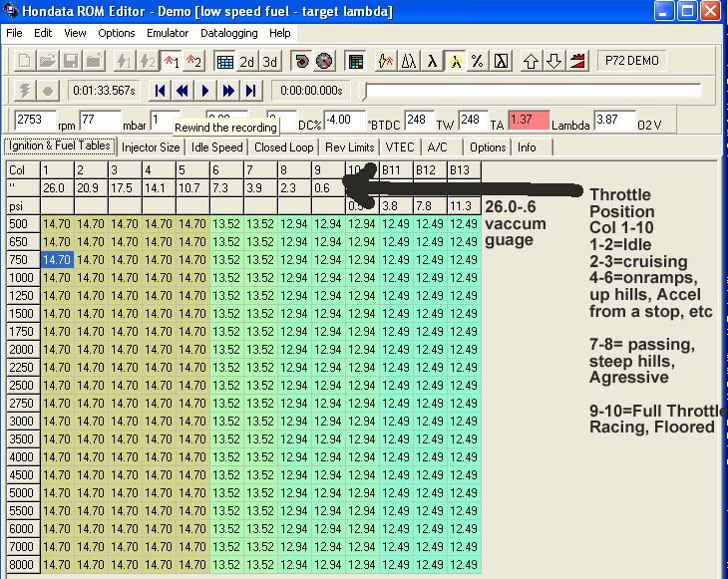Open the Options tab beside A/C
The width and height of the screenshot is (728, 579).
[x=488, y=147]
